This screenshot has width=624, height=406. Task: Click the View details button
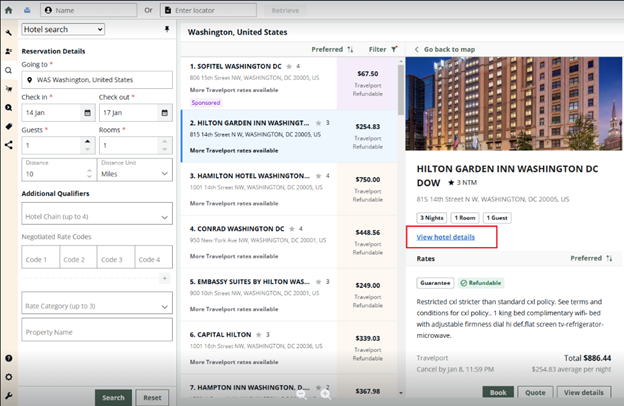pyautogui.click(x=583, y=392)
